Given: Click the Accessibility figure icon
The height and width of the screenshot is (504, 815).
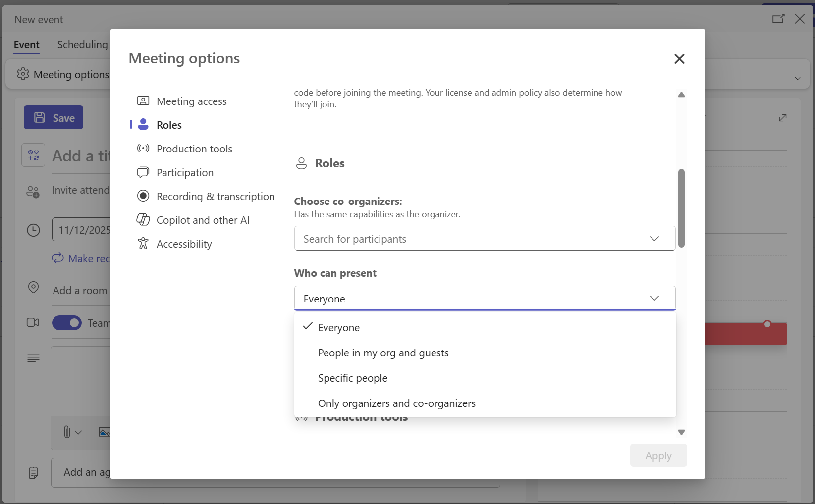Looking at the screenshot, I should tap(143, 243).
